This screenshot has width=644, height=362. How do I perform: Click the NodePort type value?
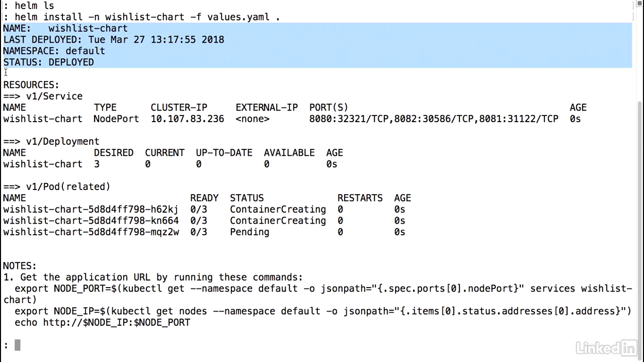[x=116, y=119]
